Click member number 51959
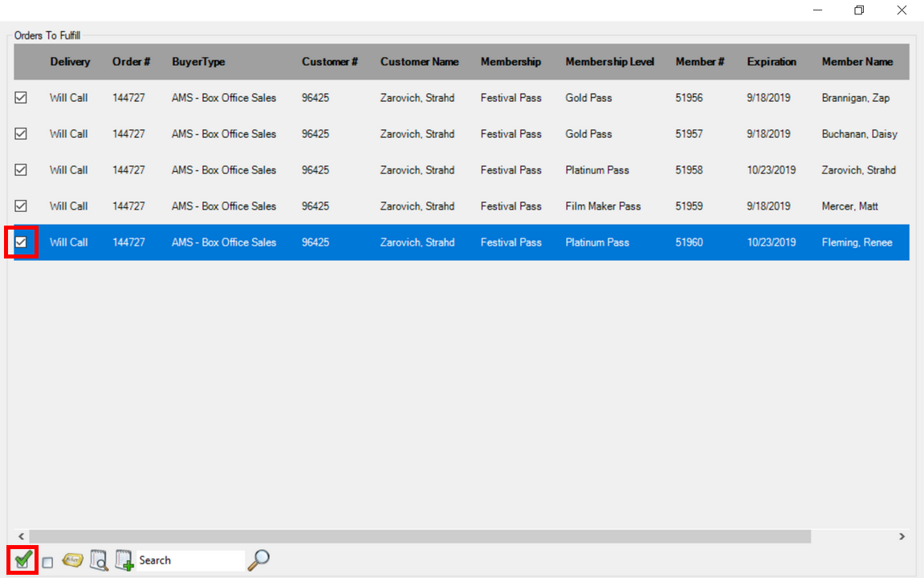The image size is (924, 578). coord(689,206)
